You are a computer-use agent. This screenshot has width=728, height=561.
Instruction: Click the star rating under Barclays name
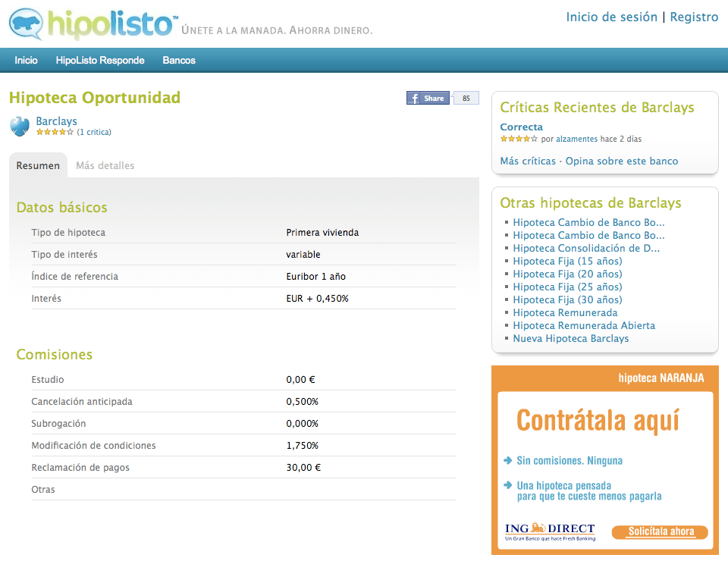pos(55,132)
